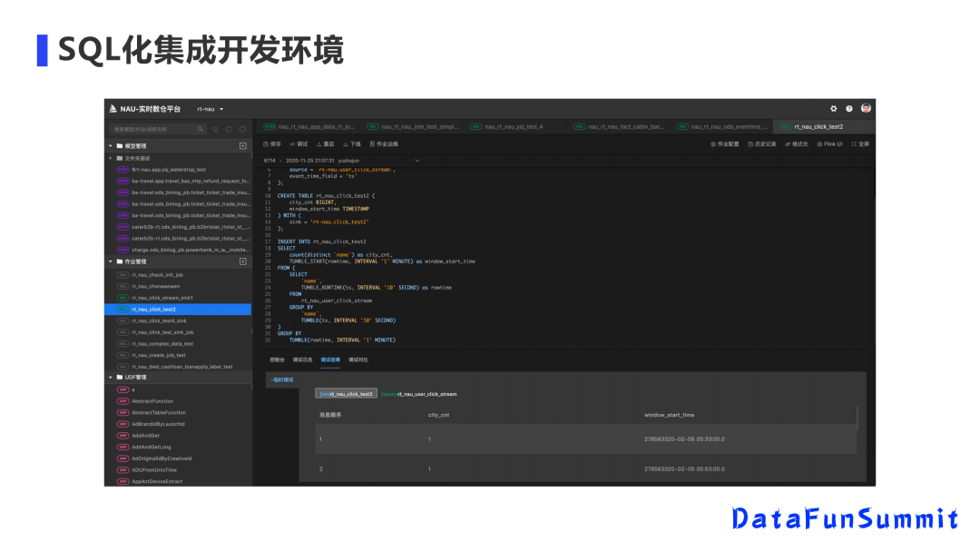
Task: Click the filter icon beside sidebar search
Action: click(215, 130)
